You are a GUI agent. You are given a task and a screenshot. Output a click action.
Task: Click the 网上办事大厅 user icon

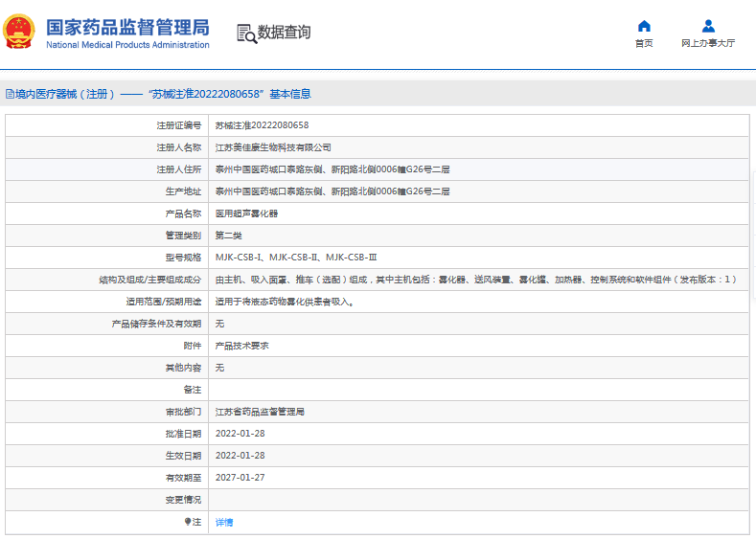pos(708,26)
